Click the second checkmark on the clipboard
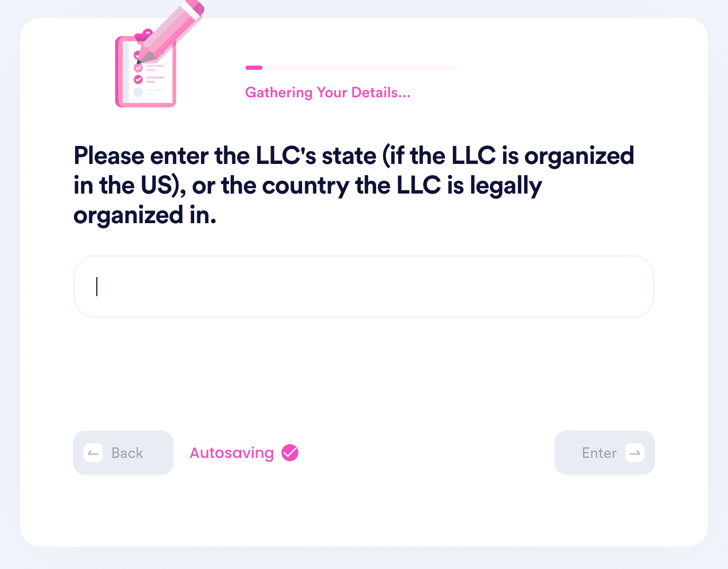Image resolution: width=728 pixels, height=569 pixels. (138, 68)
